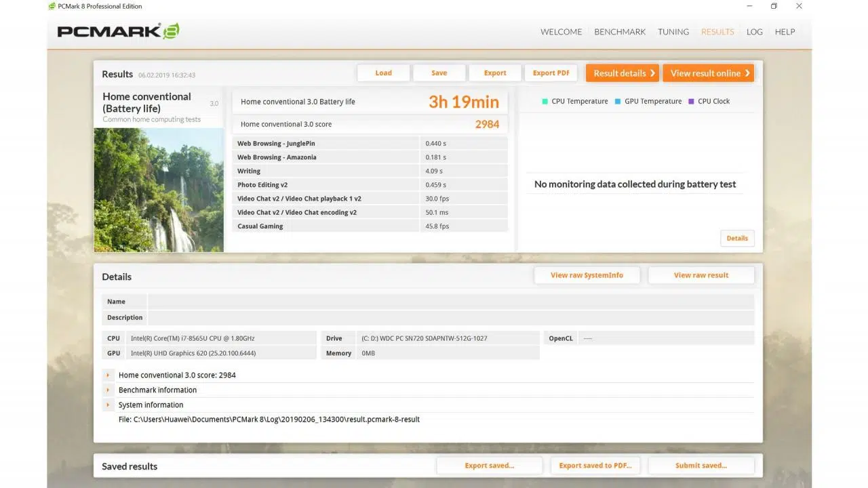This screenshot has width=868, height=488.
Task: Expand Home conventional 3.0 score section
Action: click(x=108, y=375)
